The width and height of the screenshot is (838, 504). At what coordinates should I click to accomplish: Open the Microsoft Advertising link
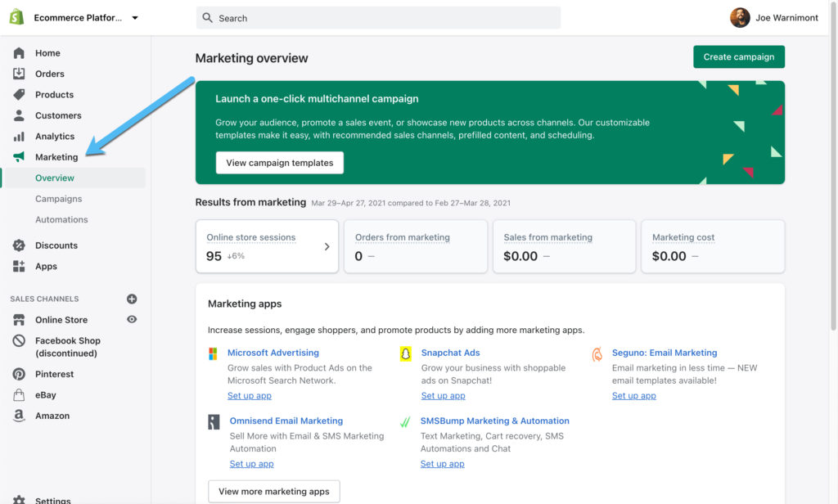coord(273,353)
